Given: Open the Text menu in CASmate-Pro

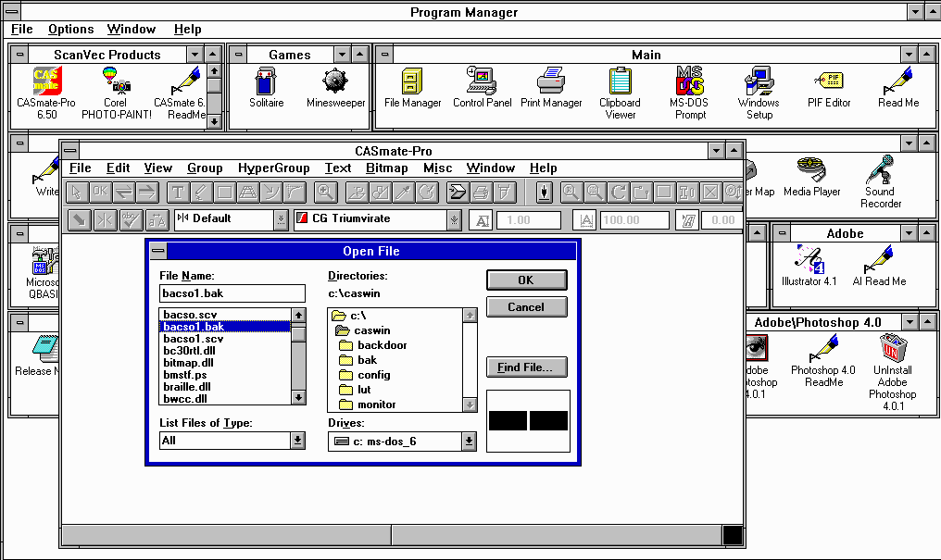Looking at the screenshot, I should click(338, 168).
